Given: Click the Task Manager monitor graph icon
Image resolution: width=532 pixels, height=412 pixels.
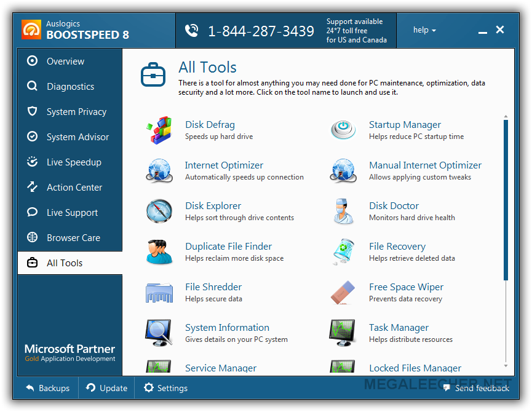Looking at the screenshot, I should pyautogui.click(x=343, y=333).
